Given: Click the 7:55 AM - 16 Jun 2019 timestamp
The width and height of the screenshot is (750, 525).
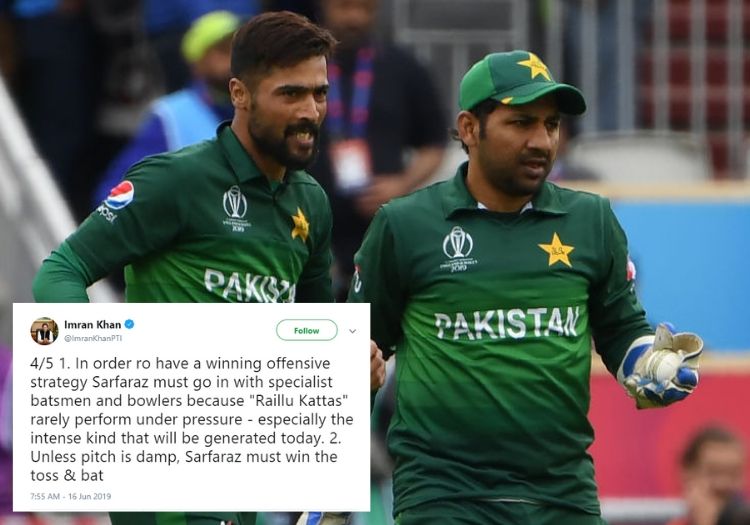Looking at the screenshot, I should tap(70, 496).
